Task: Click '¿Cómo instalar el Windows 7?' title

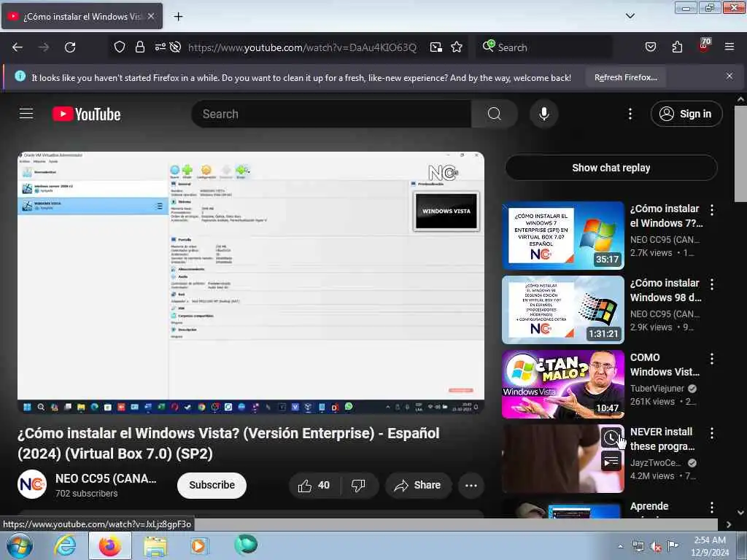Action: point(665,216)
